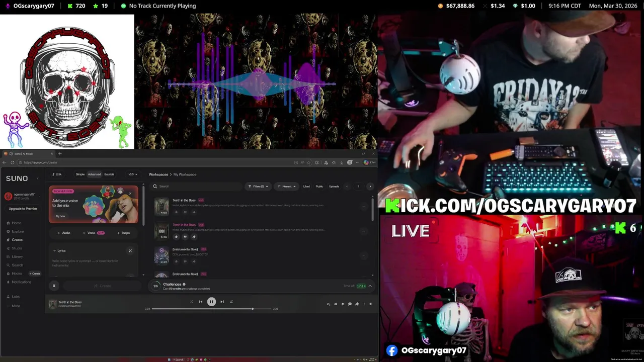Add Inspo to the song
This screenshot has height=362, width=644.
tap(123, 233)
